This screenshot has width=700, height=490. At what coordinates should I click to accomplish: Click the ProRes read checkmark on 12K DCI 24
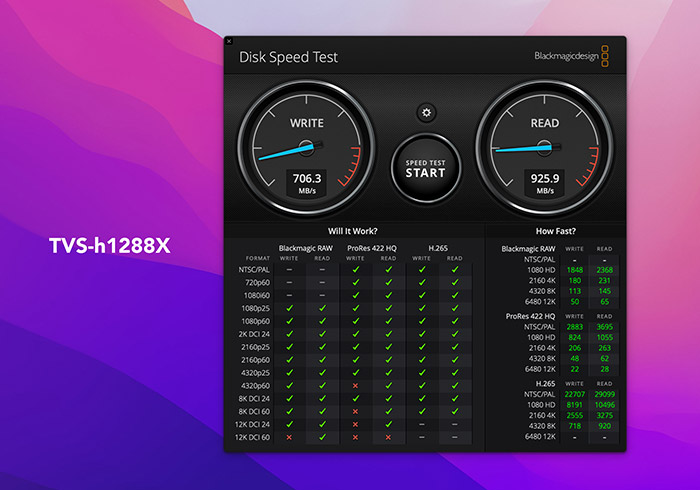pos(389,424)
